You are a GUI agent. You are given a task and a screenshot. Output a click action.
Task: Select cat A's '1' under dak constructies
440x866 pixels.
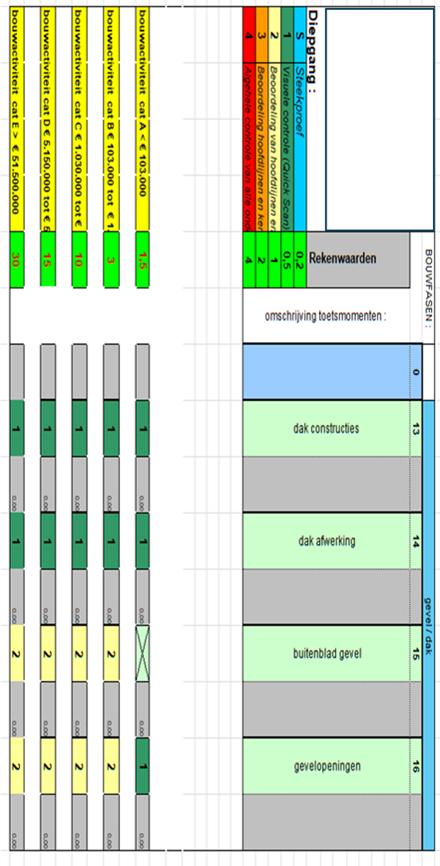pyautogui.click(x=142, y=429)
